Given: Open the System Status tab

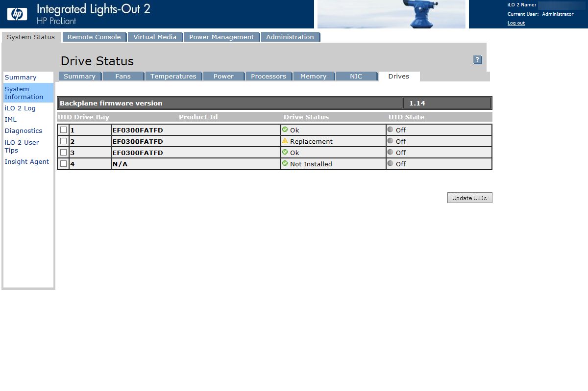Looking at the screenshot, I should (31, 37).
